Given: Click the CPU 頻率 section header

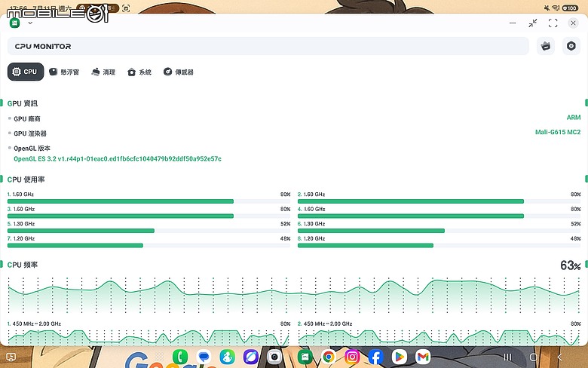Looking at the screenshot, I should point(23,265).
